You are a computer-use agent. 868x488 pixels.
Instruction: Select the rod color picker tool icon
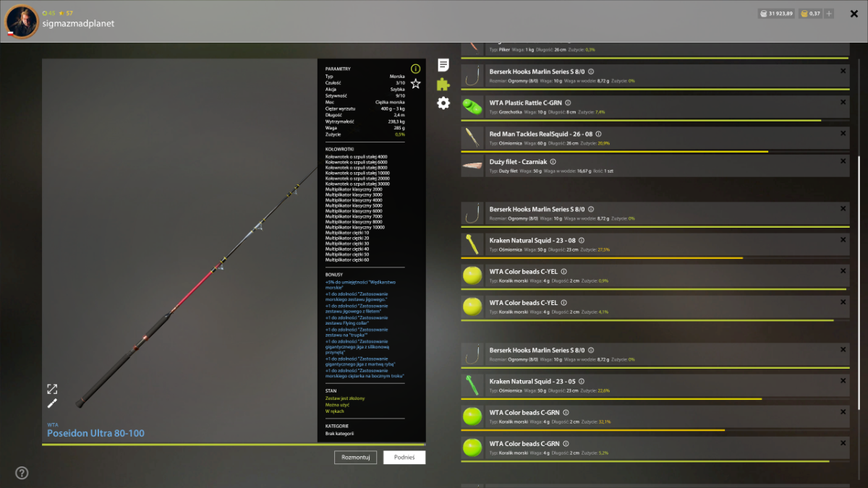52,403
